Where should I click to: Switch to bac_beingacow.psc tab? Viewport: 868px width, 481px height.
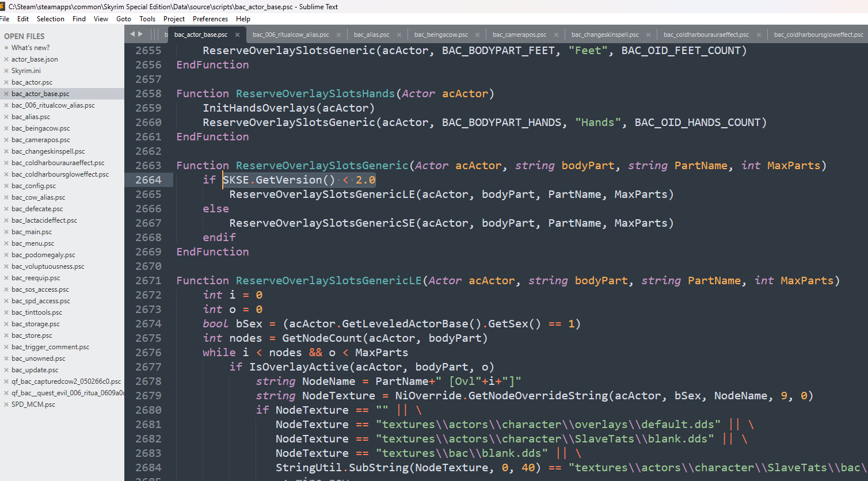(441, 35)
